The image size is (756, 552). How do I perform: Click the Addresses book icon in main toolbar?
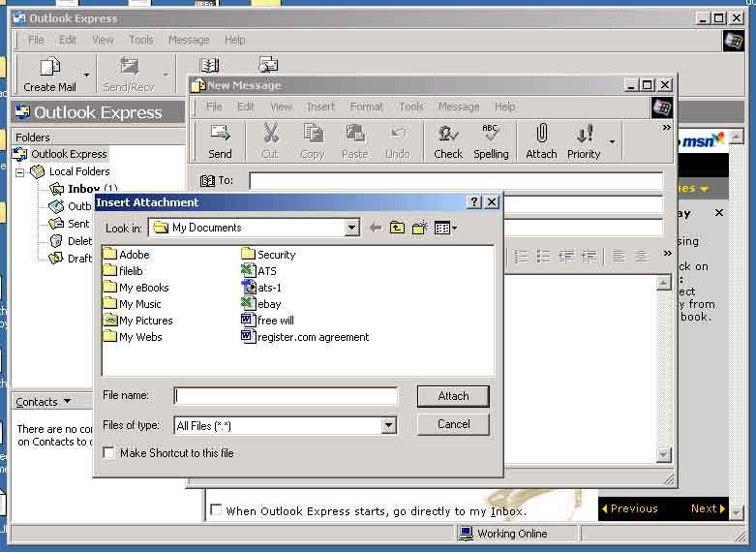tap(209, 65)
